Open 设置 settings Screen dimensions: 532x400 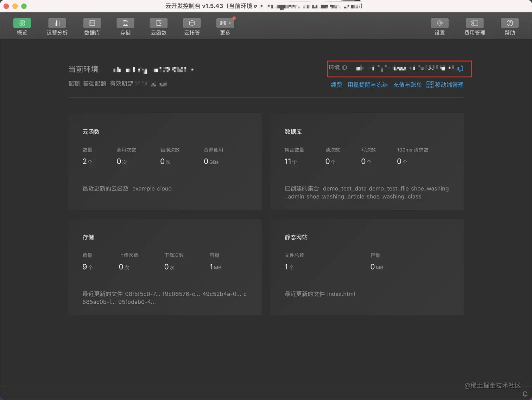point(439,27)
